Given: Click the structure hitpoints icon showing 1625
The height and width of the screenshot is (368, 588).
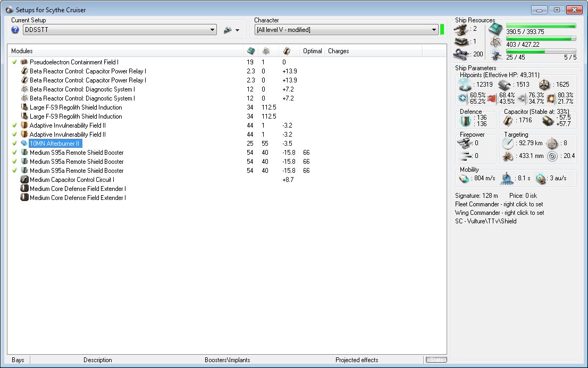Looking at the screenshot, I should click(544, 85).
